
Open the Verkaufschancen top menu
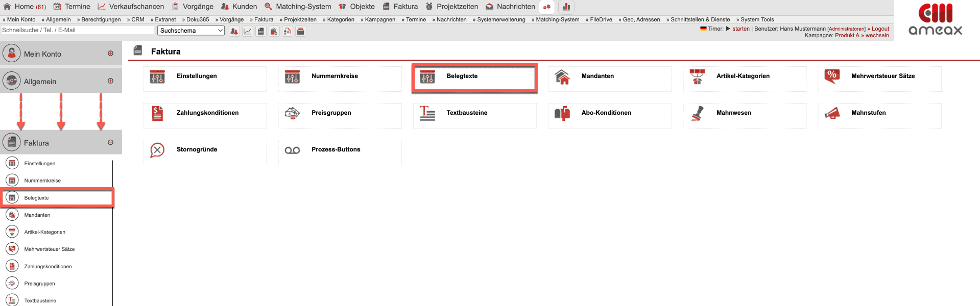click(131, 7)
